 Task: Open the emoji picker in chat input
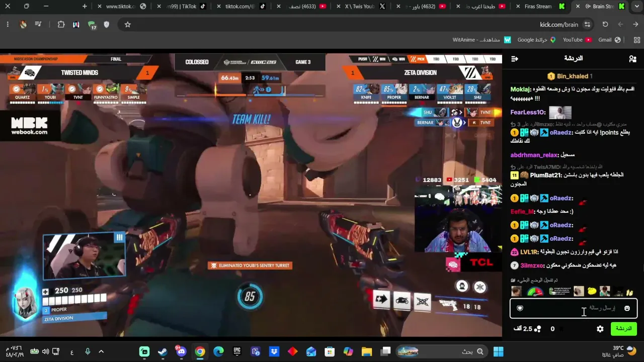coord(627,308)
